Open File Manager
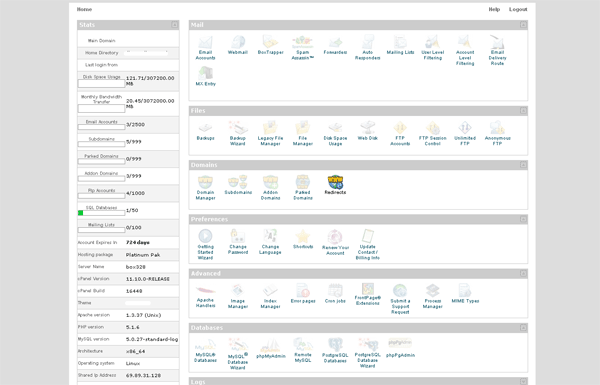This screenshot has height=385, width=600. (x=303, y=134)
